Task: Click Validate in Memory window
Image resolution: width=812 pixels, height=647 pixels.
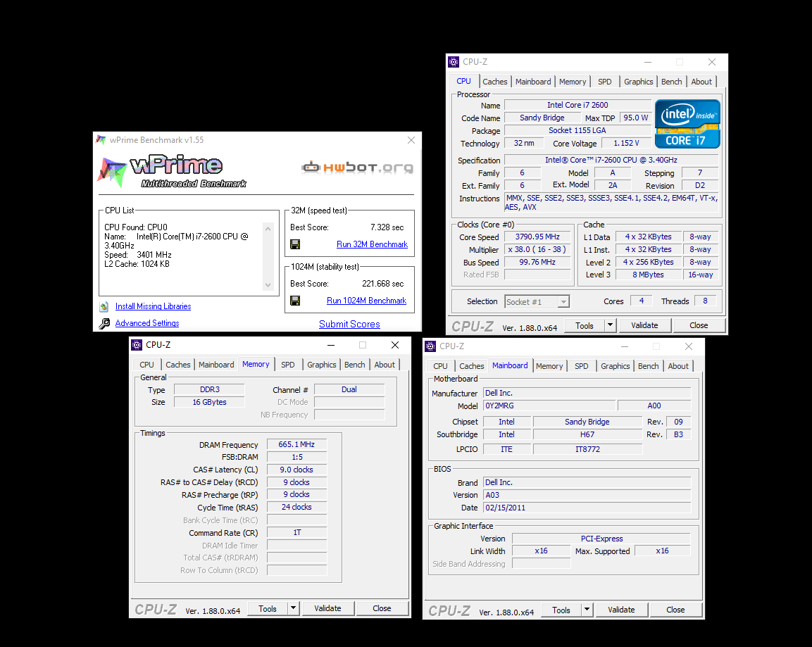Action: pos(327,609)
